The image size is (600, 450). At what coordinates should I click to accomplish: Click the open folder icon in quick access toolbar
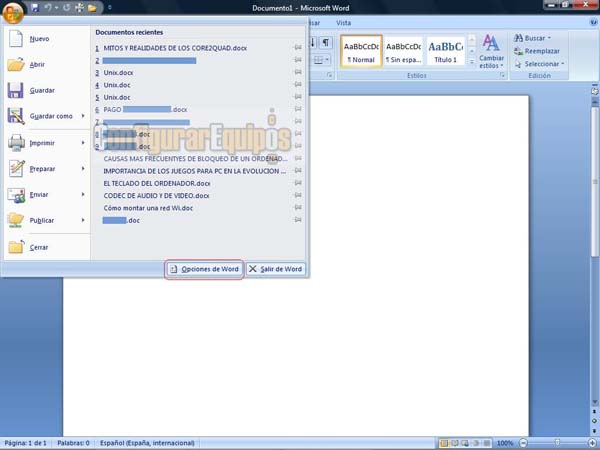click(92, 7)
